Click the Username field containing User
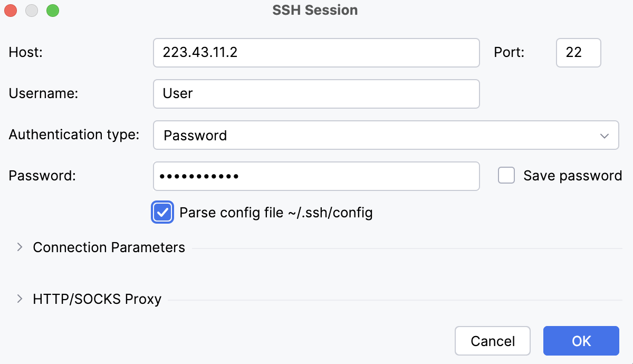The image size is (633, 364). tap(316, 93)
